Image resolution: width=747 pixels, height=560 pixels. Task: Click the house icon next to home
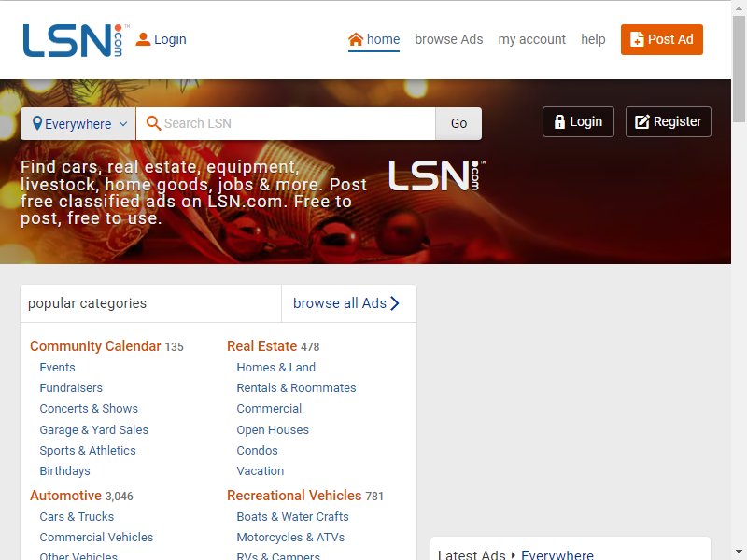pyautogui.click(x=356, y=39)
